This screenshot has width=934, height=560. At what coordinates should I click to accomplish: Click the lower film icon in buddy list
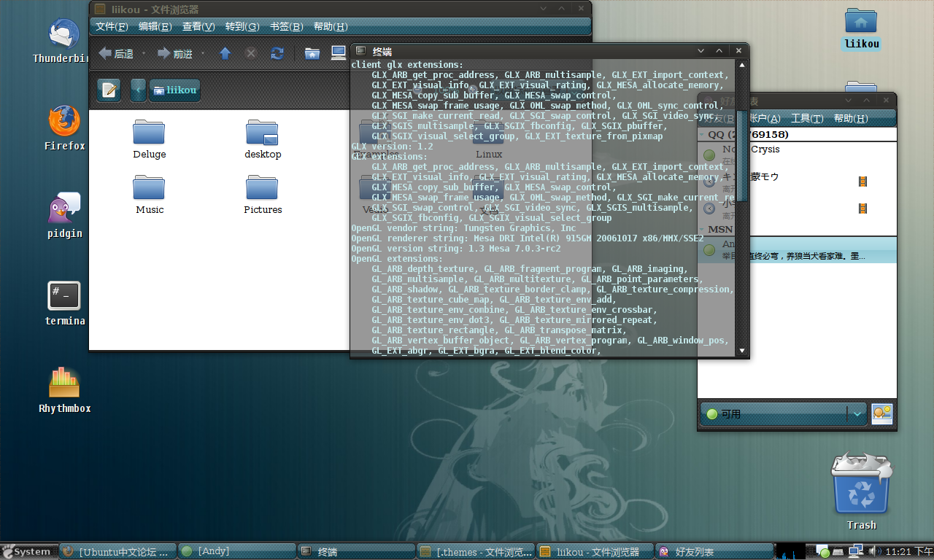863,209
